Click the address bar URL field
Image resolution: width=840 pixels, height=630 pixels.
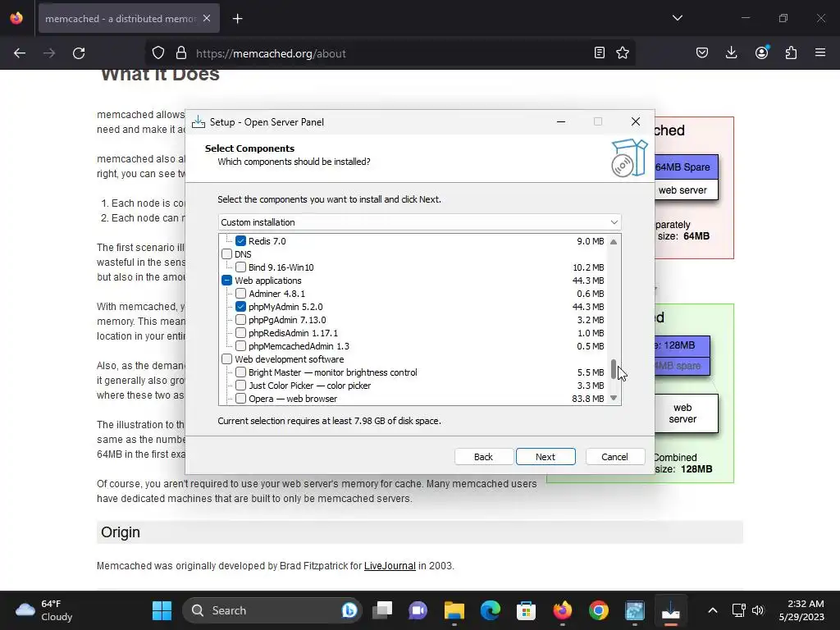(x=391, y=53)
